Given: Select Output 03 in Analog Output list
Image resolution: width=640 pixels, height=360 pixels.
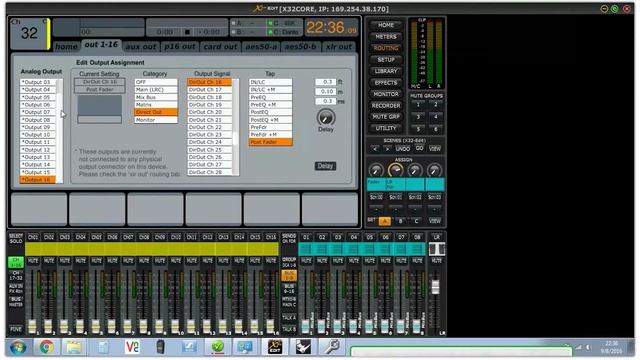Looking at the screenshot, I should click(38, 82).
